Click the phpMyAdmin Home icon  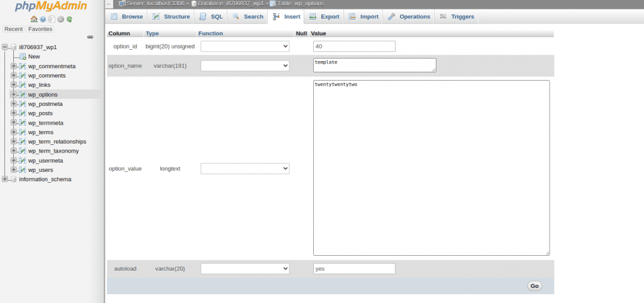(34, 19)
